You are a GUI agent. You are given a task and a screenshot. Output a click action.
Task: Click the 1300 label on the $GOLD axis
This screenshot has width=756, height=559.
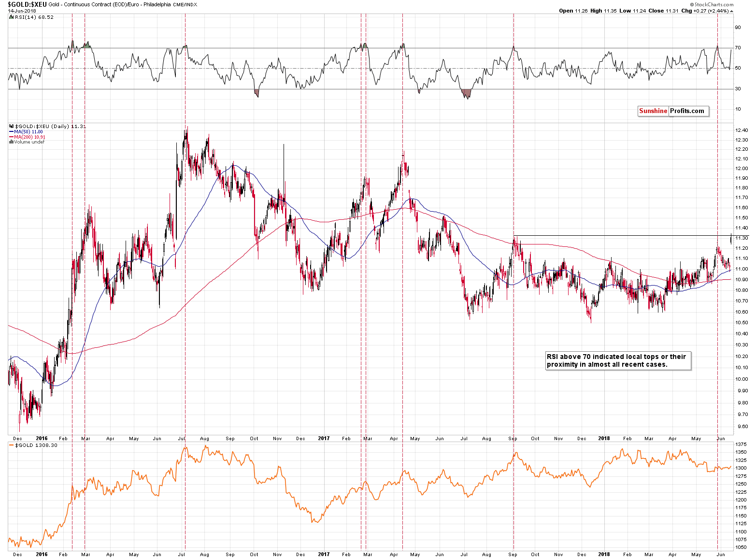tap(740, 468)
